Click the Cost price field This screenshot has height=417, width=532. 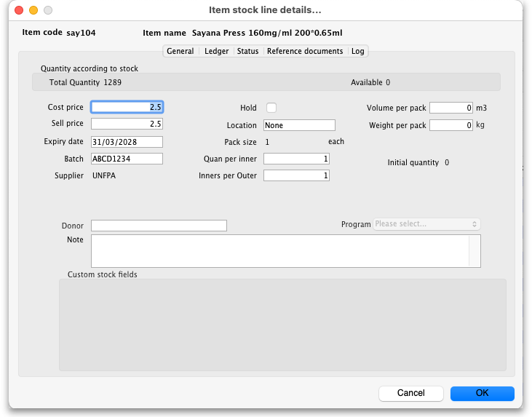pos(127,107)
